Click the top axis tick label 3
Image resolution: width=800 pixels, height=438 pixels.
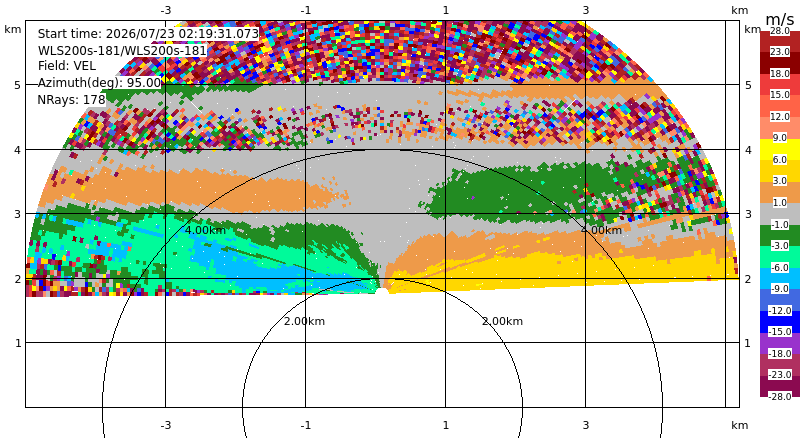click(x=586, y=10)
